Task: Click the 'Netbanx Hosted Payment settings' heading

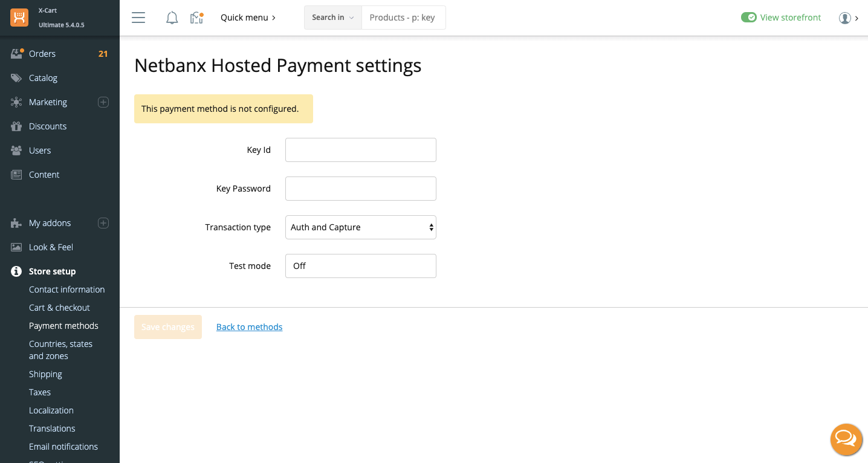Action: click(278, 65)
